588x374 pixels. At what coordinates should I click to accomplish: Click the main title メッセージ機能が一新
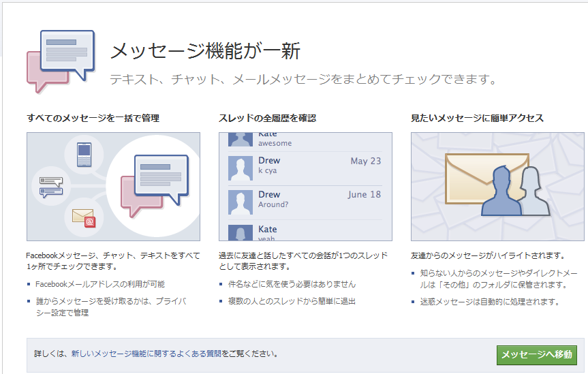[205, 51]
